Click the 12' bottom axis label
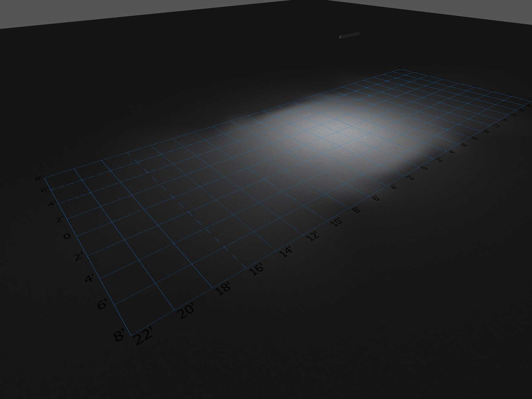This screenshot has width=532, height=399. (312, 236)
